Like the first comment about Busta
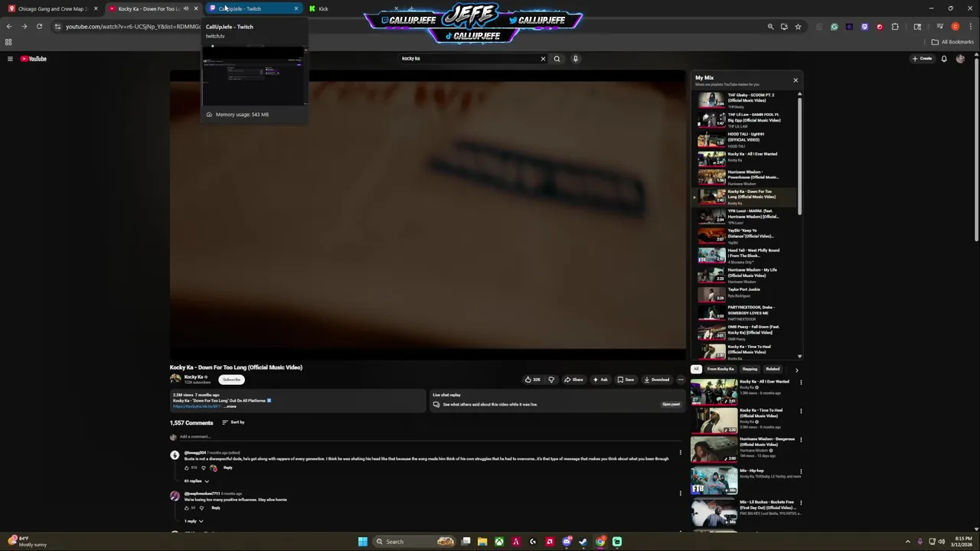The width and height of the screenshot is (980, 551). 187,468
